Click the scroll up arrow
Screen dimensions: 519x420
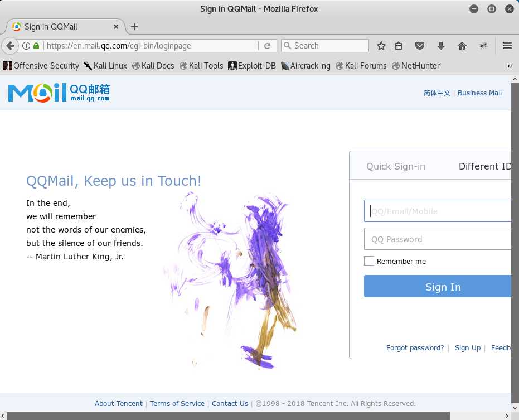pos(515,79)
